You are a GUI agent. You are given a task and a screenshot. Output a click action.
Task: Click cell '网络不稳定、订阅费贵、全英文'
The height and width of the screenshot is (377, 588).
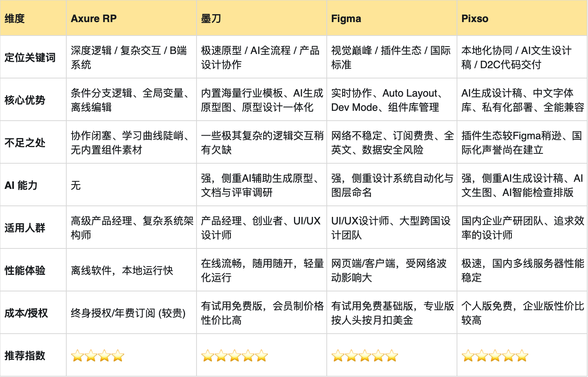[x=392, y=142]
